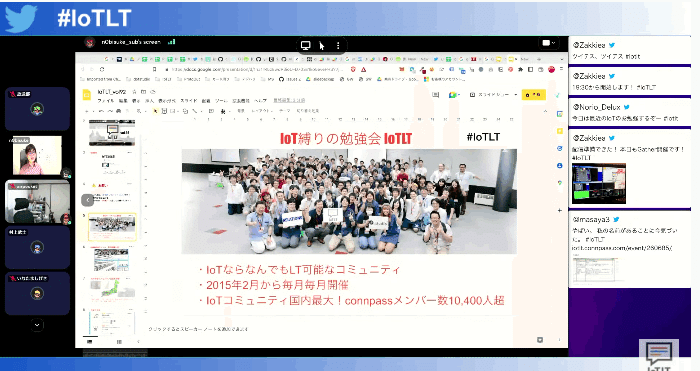
Task: Show more participants with the down chevron
Action: click(37, 325)
